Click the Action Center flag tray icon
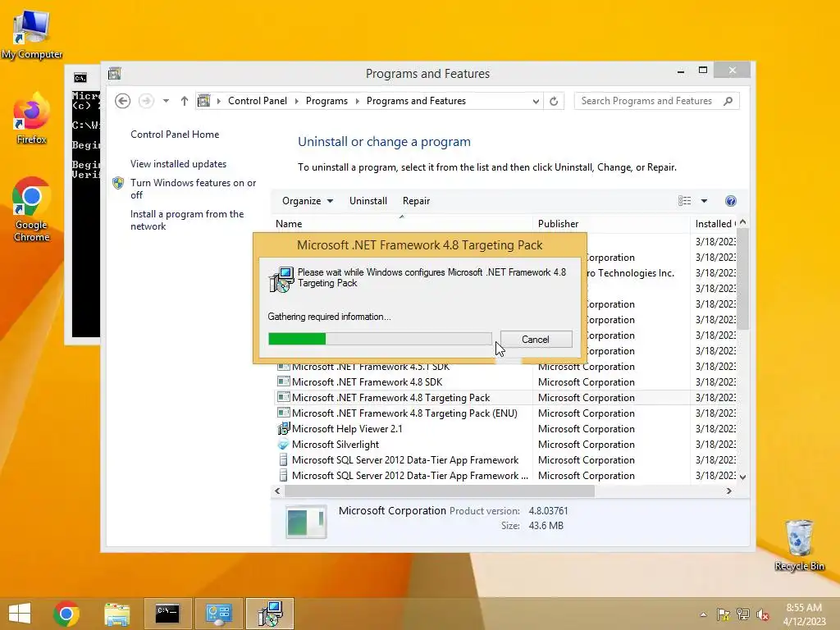Viewport: 840px width, 630px height. coord(724,614)
